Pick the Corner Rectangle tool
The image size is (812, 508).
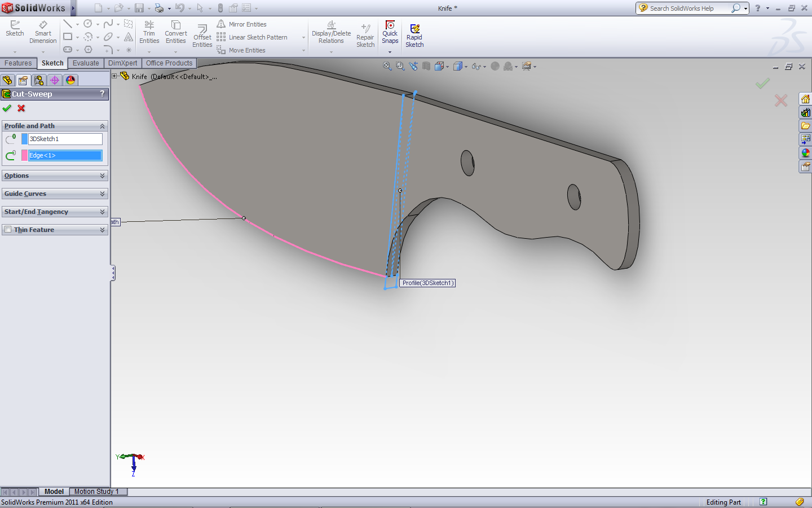point(68,37)
